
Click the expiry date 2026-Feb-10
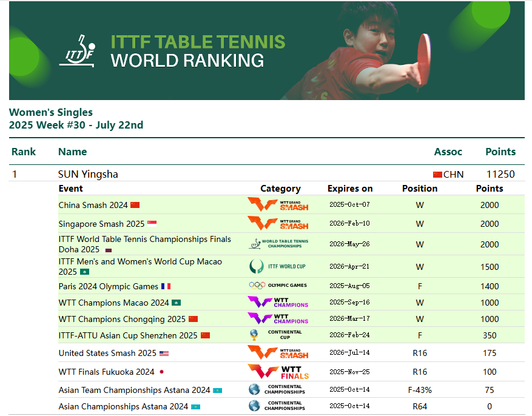349,223
